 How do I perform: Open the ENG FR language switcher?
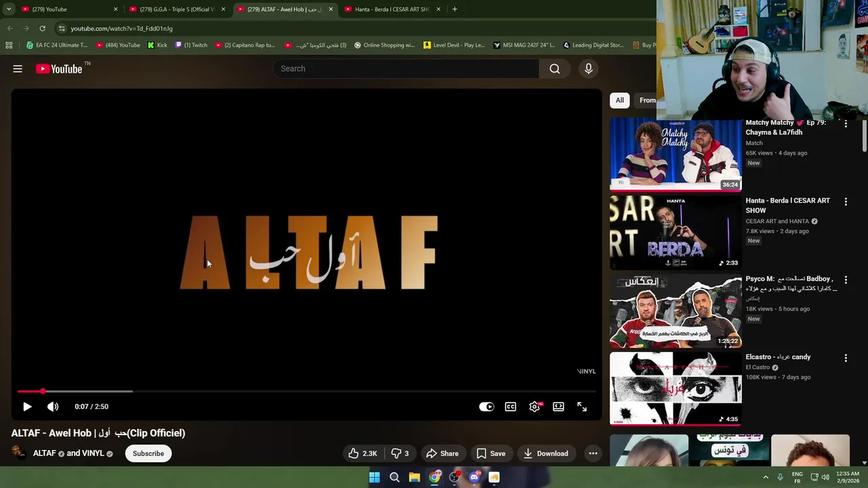797,477
